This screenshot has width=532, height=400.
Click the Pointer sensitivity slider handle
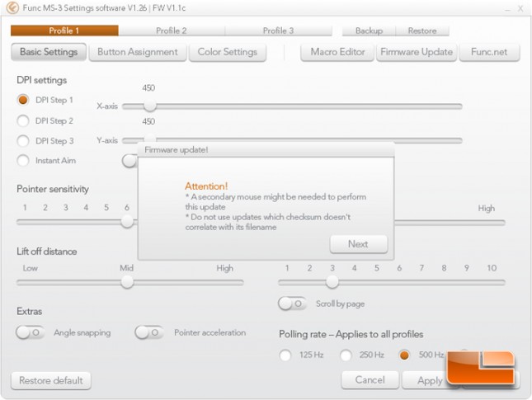pos(127,222)
